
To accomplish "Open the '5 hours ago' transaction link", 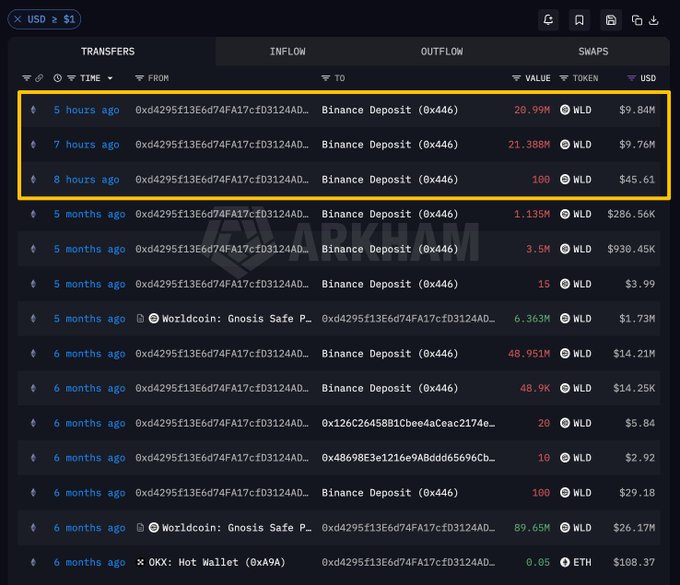I will coord(86,110).
